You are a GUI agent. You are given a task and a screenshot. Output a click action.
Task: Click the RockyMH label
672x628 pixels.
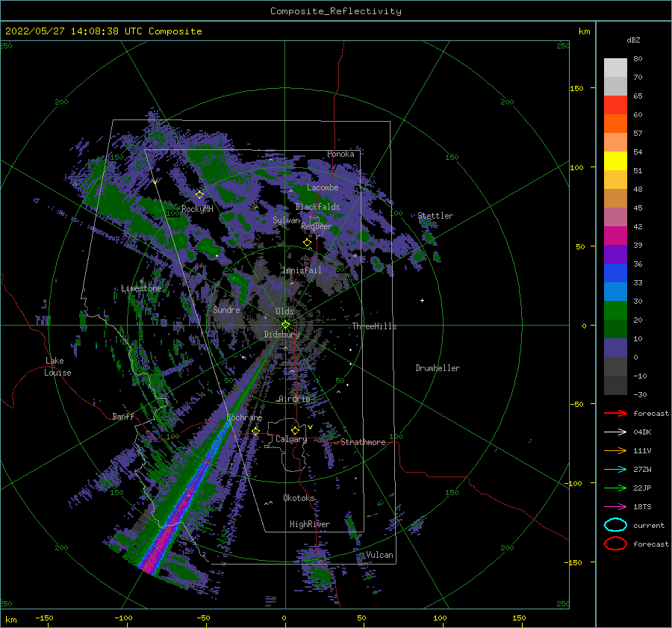point(197,209)
